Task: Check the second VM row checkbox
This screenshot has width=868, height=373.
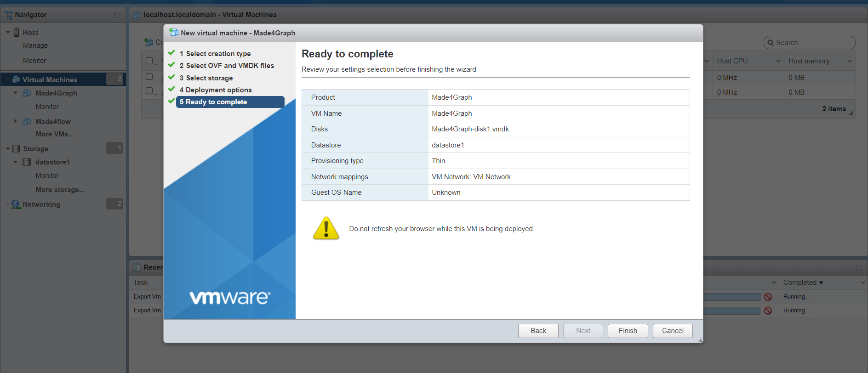Action: 149,91
